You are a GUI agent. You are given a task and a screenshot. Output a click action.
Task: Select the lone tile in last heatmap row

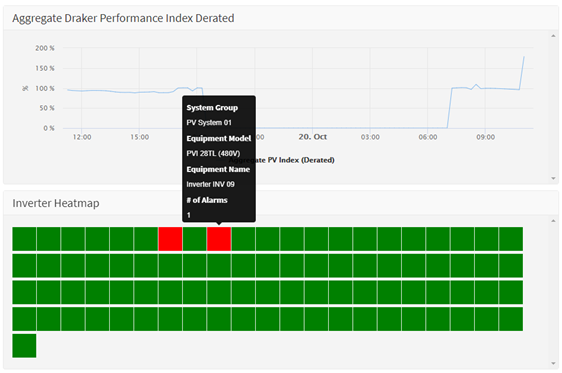[24, 346]
